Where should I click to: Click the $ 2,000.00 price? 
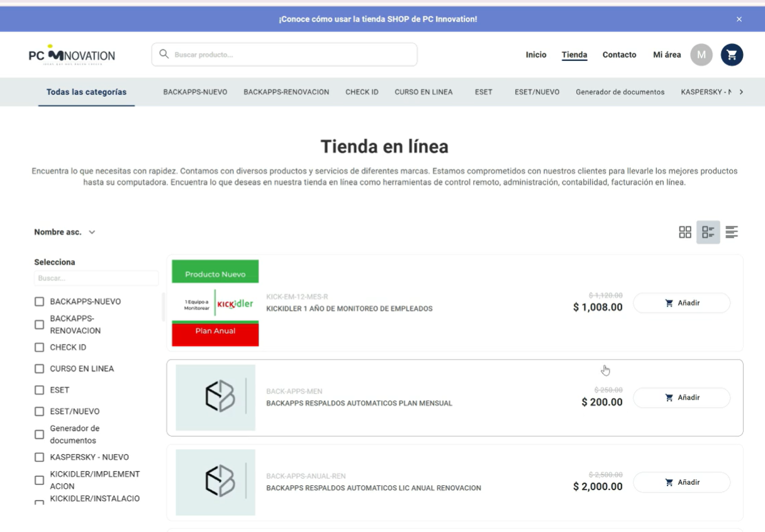point(598,487)
